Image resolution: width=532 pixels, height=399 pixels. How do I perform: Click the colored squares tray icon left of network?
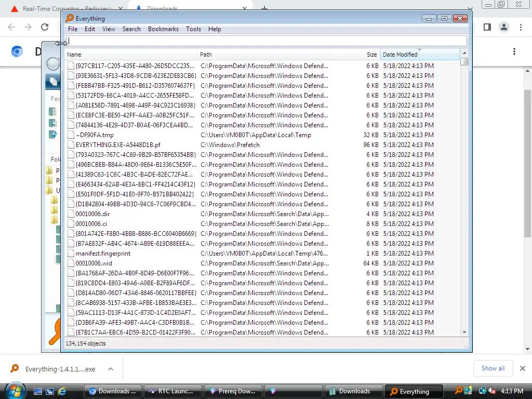468,391
